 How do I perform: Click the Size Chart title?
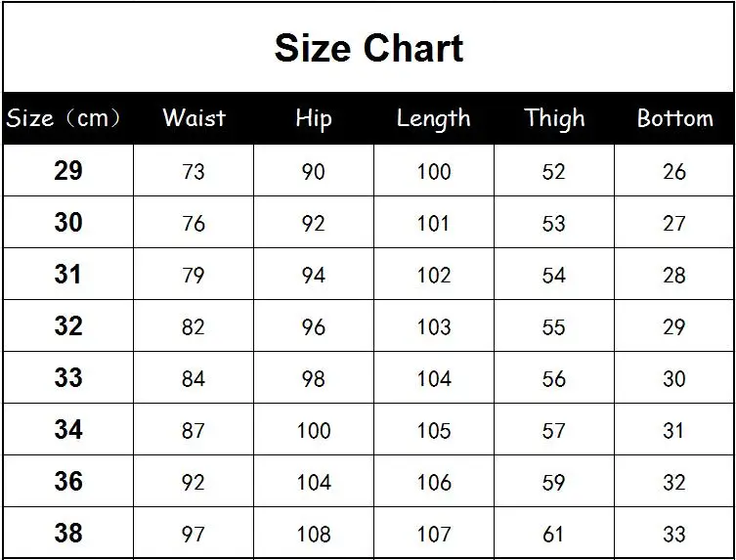pos(368,48)
